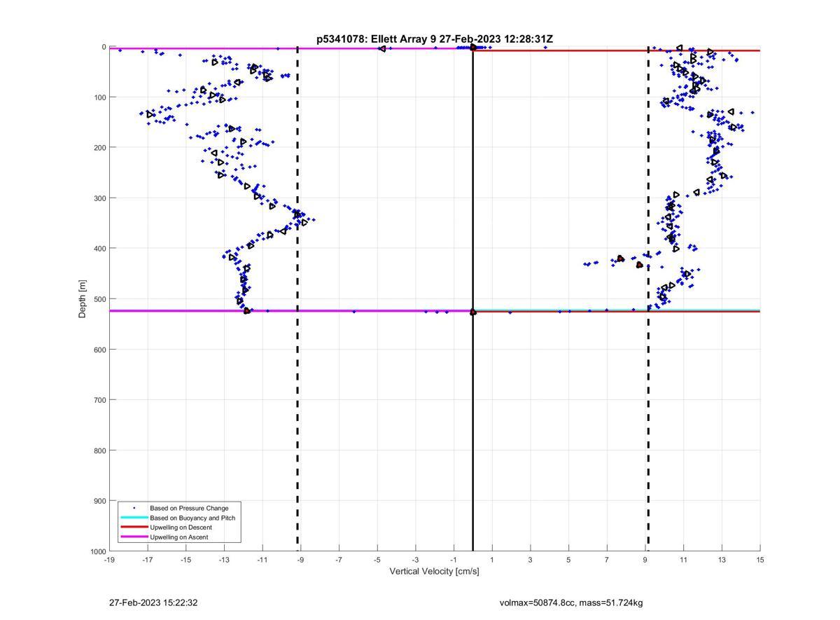The width and height of the screenshot is (840, 620).
Task: Click the y-axis tick label '100'
Action: coord(99,97)
